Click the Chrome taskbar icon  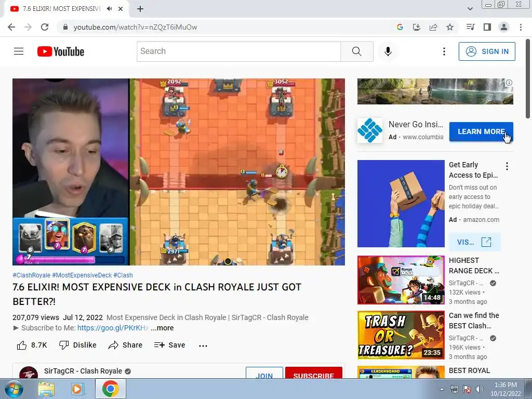point(110,389)
